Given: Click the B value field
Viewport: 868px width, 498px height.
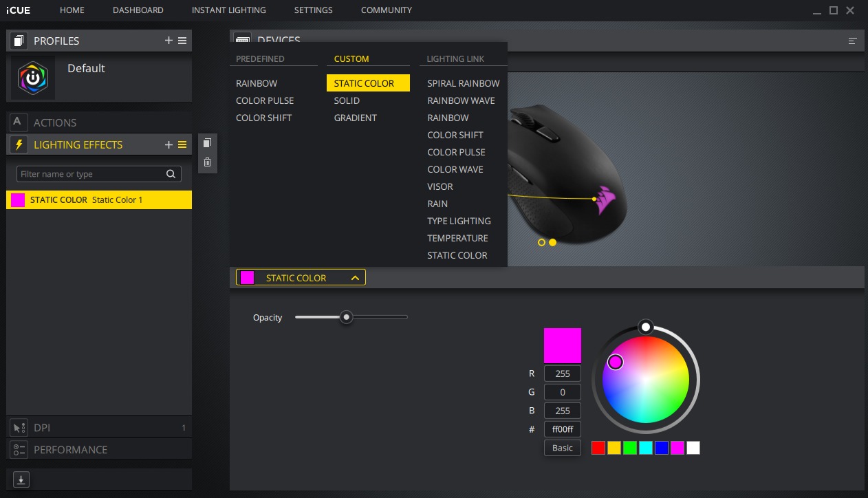Looking at the screenshot, I should coord(563,411).
